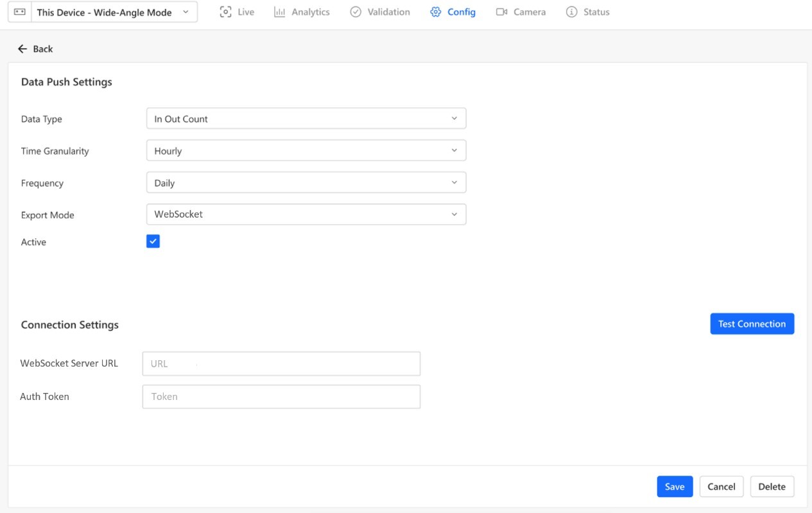Open the Config tab
Viewport: 812px width, 513px height.
(453, 12)
